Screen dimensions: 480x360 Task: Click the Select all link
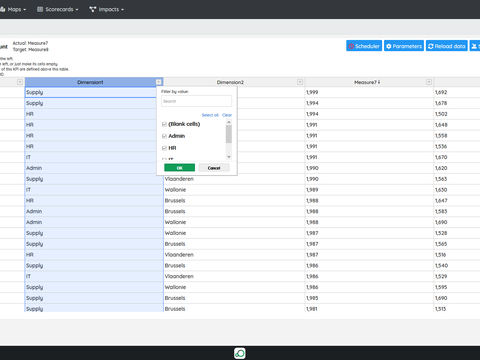(x=210, y=115)
